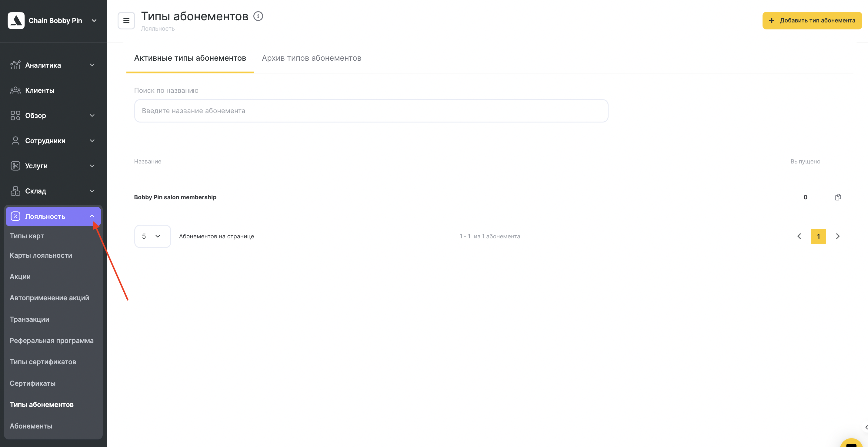Go to previous page arrow
The height and width of the screenshot is (447, 868).
[x=799, y=236]
